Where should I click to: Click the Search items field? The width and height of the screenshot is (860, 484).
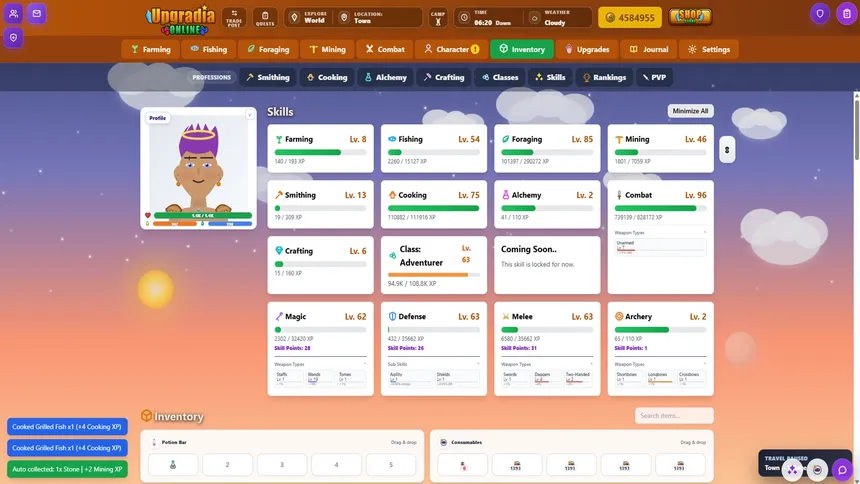(x=674, y=415)
